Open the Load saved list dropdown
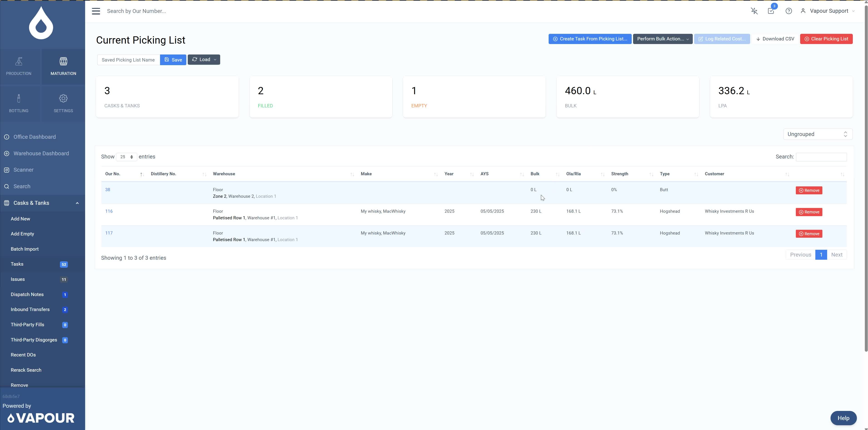The width and height of the screenshot is (868, 430). [x=204, y=60]
